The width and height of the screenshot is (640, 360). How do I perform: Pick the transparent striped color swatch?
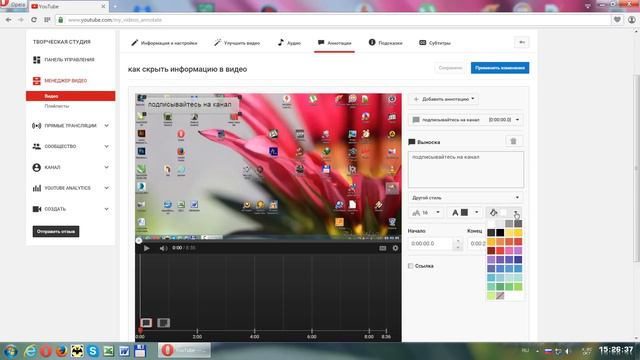(x=500, y=296)
